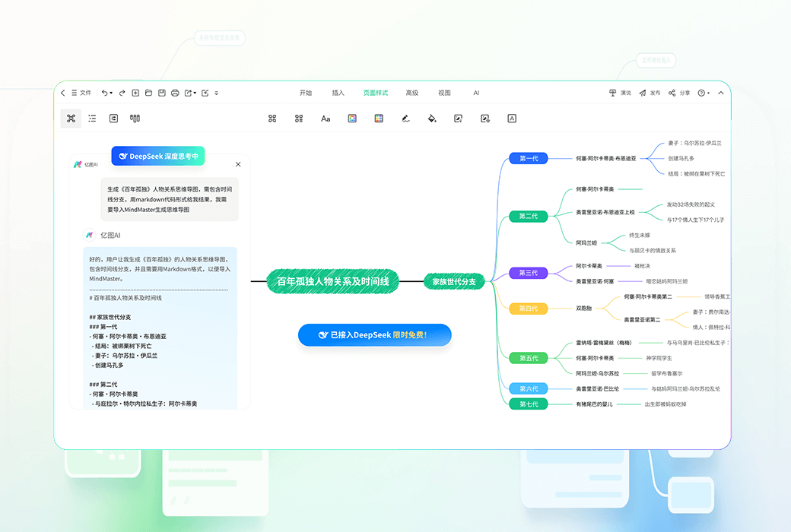Open the 文件 hamburger menu
The height and width of the screenshot is (532, 791).
[x=81, y=93]
